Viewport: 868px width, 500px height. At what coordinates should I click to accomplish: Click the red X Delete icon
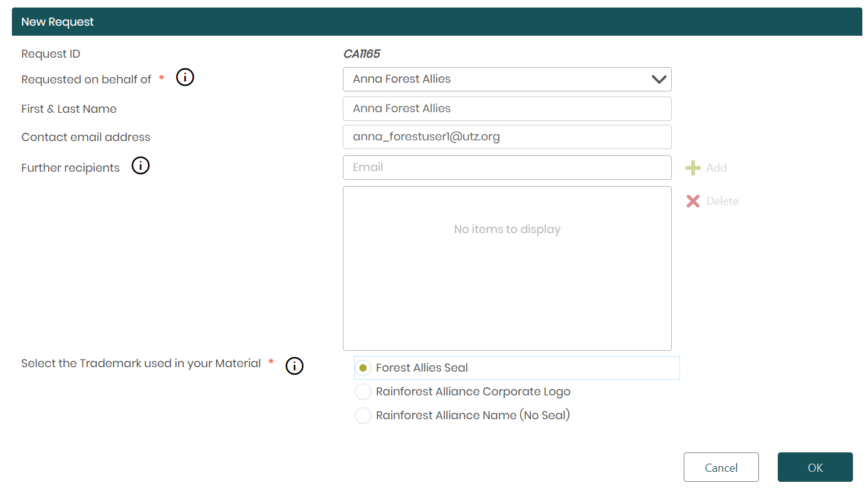693,201
